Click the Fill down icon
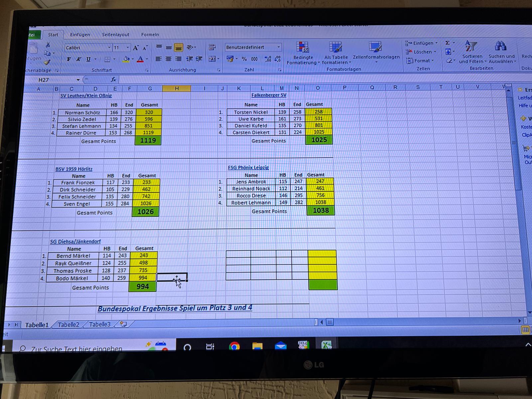532x399 pixels. (x=448, y=52)
